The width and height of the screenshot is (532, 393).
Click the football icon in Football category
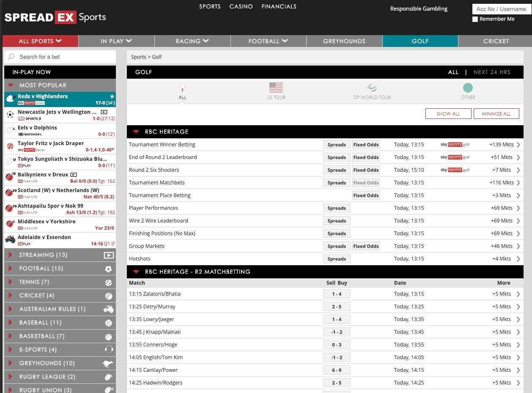pyautogui.click(x=109, y=269)
